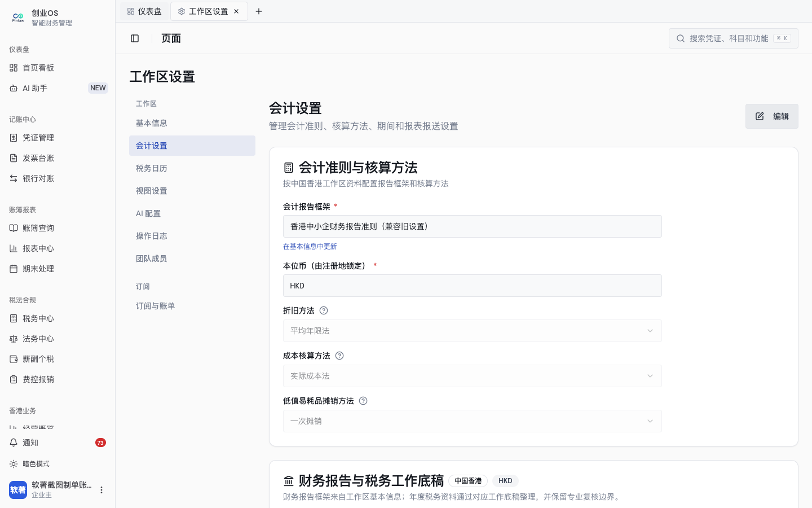Go to 凭证管理
This screenshot has height=508, width=812.
58,138
